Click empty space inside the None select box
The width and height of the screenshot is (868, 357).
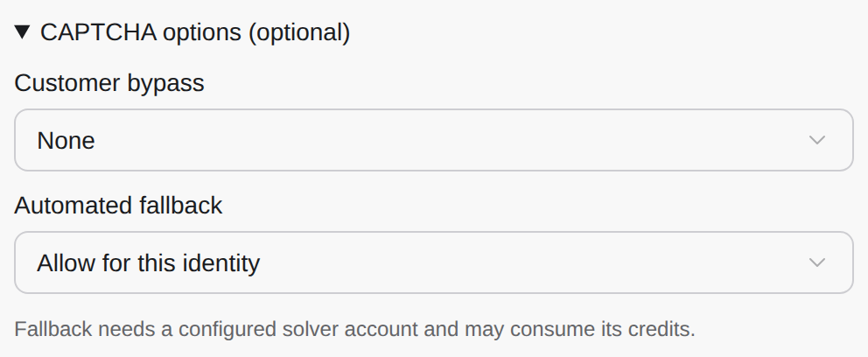[x=443, y=140]
